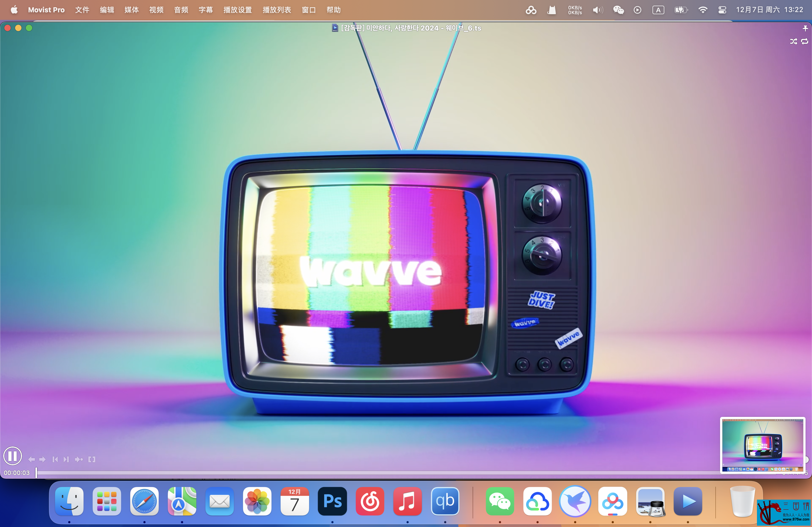The height and width of the screenshot is (527, 812).
Task: Open Launchpad from the dock
Action: [107, 501]
